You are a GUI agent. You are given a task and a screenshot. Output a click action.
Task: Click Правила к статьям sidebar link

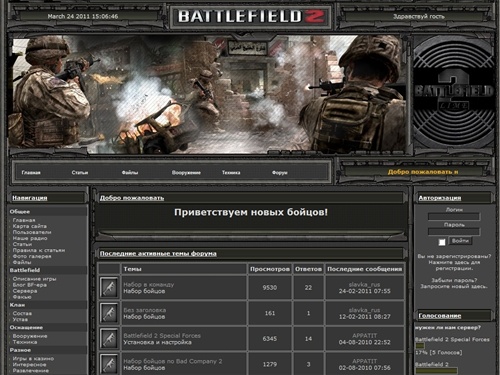(39, 250)
